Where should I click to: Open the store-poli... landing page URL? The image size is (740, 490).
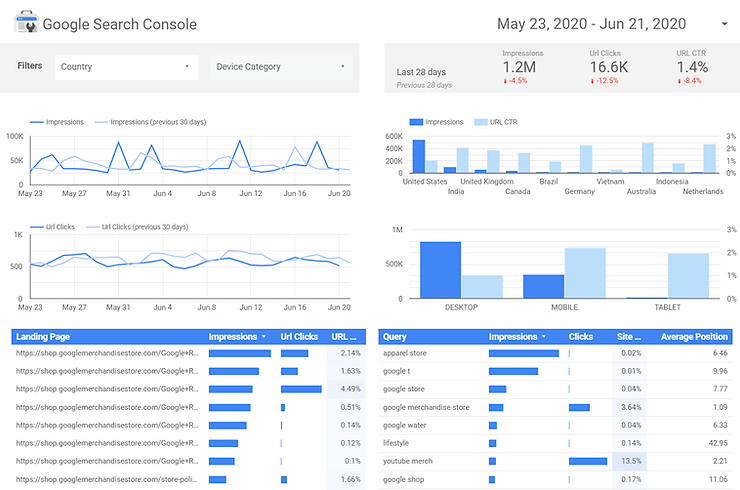pos(106,479)
